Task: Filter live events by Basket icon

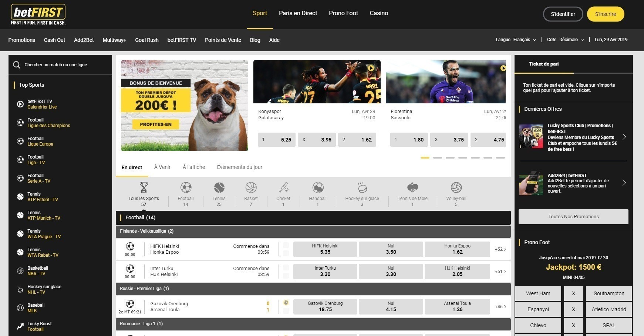Action: tap(251, 187)
